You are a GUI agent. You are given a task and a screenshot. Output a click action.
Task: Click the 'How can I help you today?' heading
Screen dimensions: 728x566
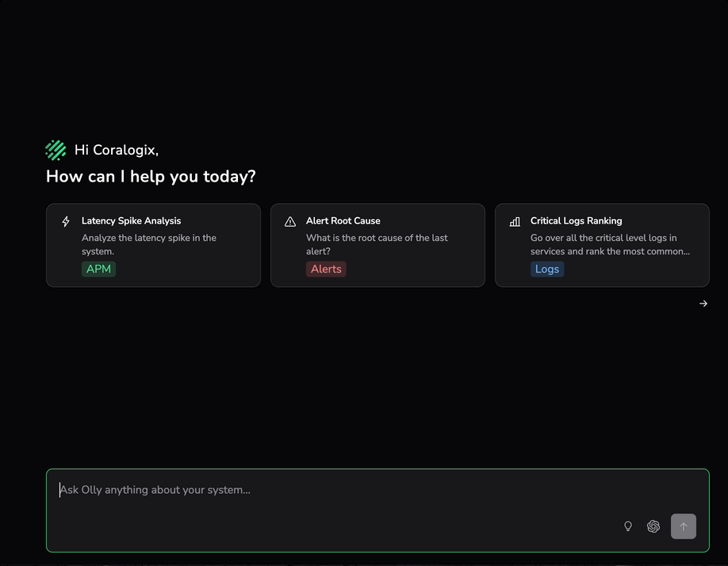click(x=151, y=176)
